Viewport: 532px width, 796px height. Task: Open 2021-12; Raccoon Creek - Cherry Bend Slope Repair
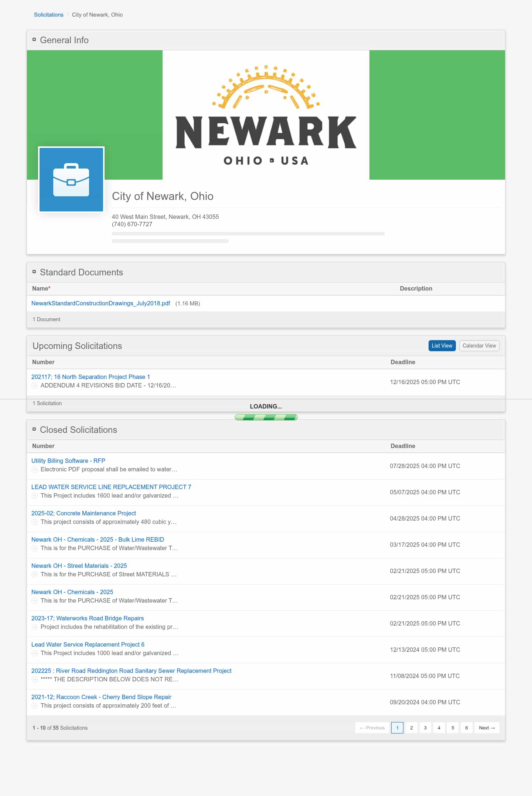pos(101,697)
